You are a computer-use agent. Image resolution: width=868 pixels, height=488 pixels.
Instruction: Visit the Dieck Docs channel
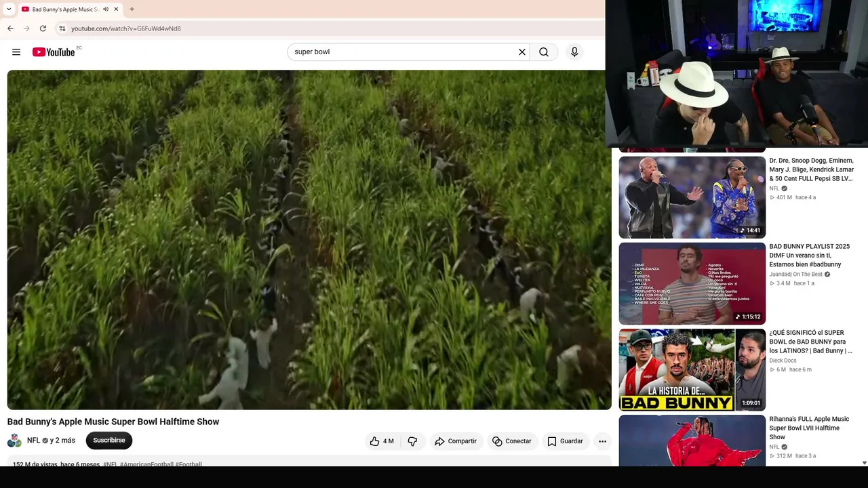pos(783,361)
